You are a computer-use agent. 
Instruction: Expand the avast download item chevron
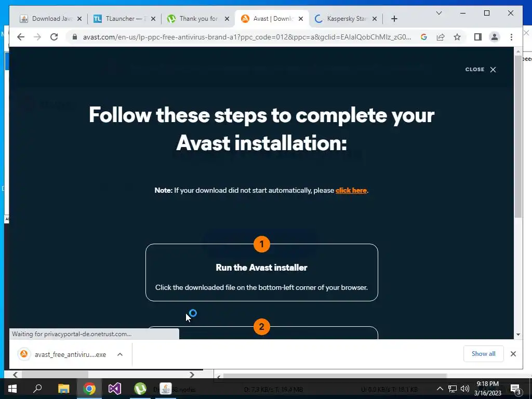(120, 354)
